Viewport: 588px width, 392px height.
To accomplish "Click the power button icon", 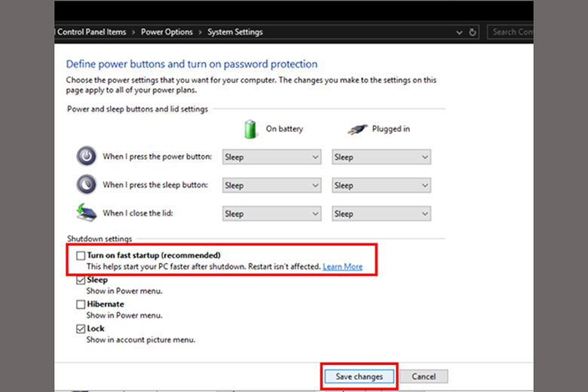I will click(x=87, y=157).
